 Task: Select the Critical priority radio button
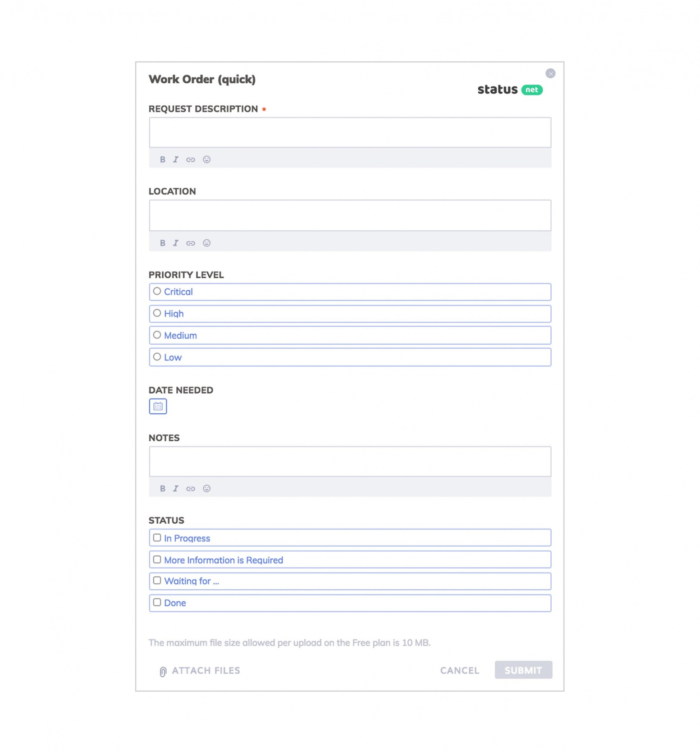157,291
